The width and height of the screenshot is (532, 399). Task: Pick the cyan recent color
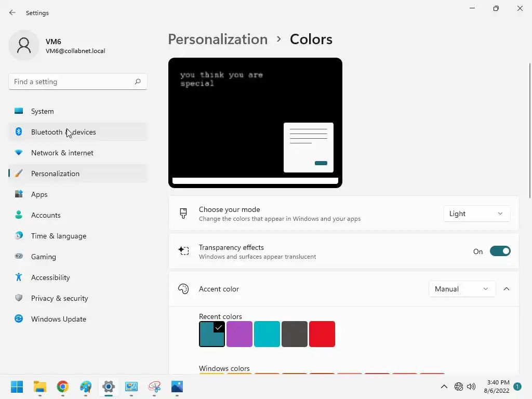click(267, 334)
